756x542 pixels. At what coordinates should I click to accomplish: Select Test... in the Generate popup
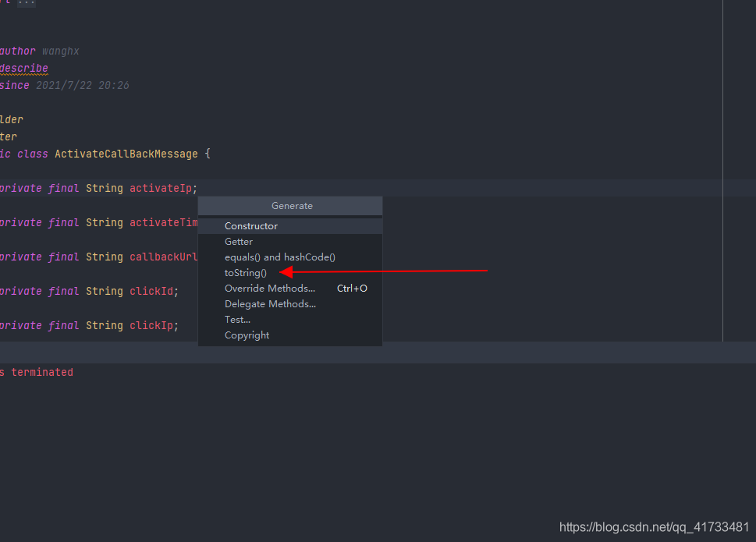tap(236, 319)
